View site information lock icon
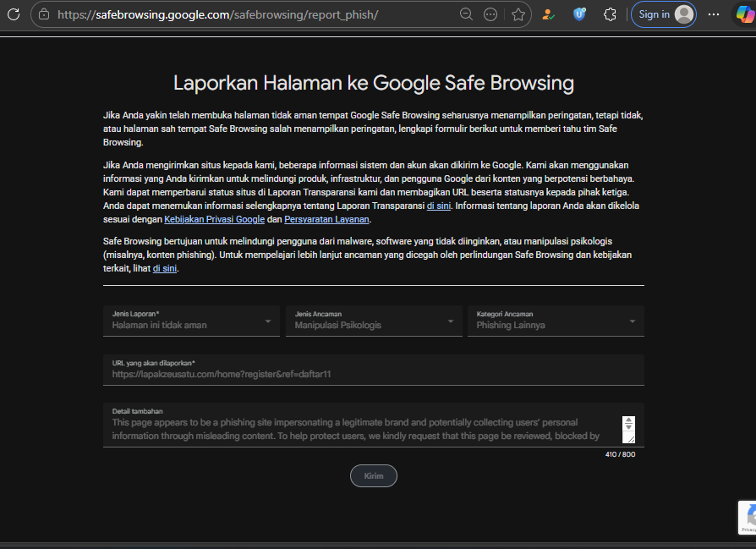Screen dimensions: 756x549 pyautogui.click(x=44, y=14)
